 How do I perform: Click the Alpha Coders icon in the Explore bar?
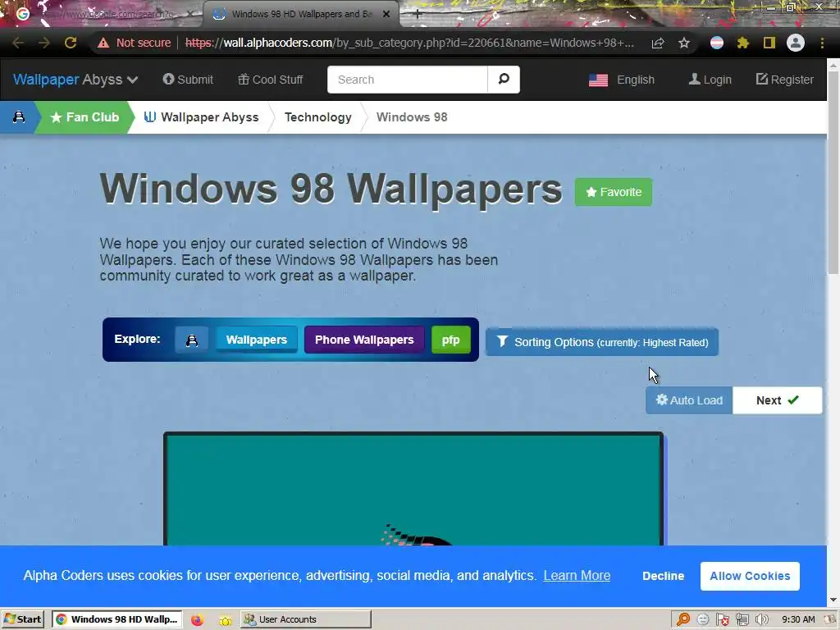(x=192, y=340)
